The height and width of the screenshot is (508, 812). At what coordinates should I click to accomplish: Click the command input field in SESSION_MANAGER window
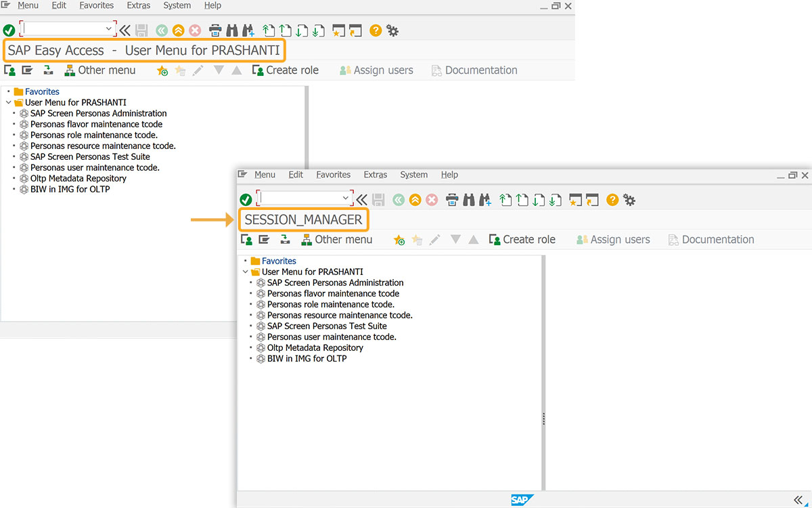304,198
